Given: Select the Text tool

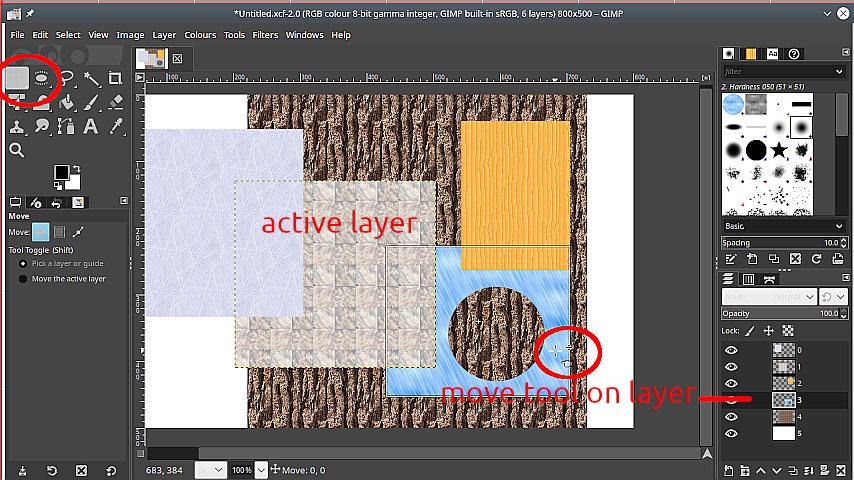Looking at the screenshot, I should click(x=91, y=126).
